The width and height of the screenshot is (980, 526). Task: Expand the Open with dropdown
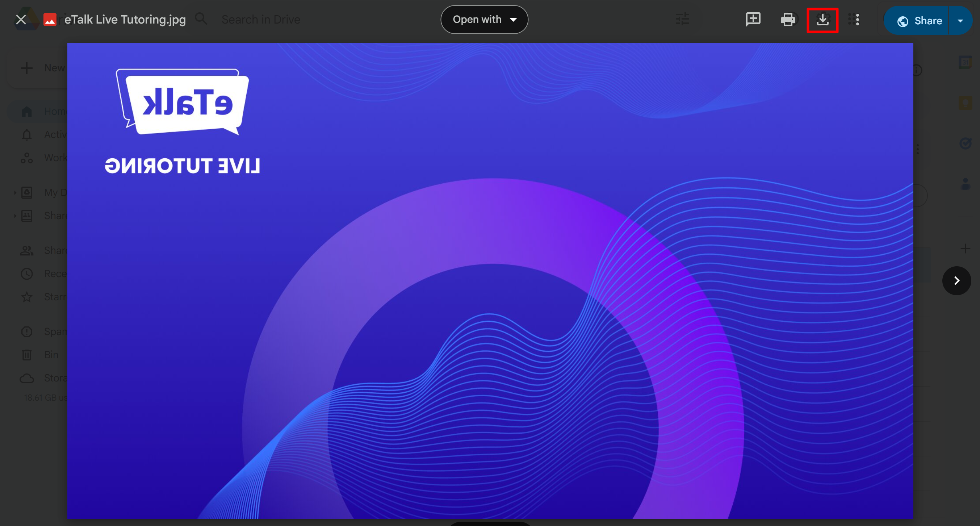tap(484, 20)
